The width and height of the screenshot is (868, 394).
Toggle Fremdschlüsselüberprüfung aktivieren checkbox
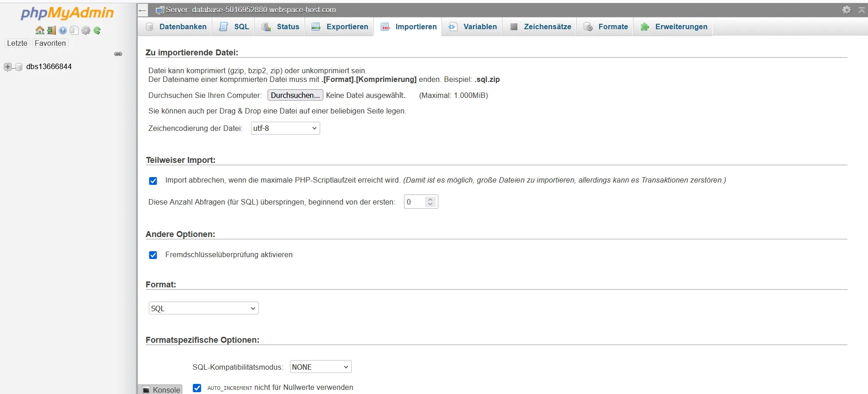click(153, 255)
